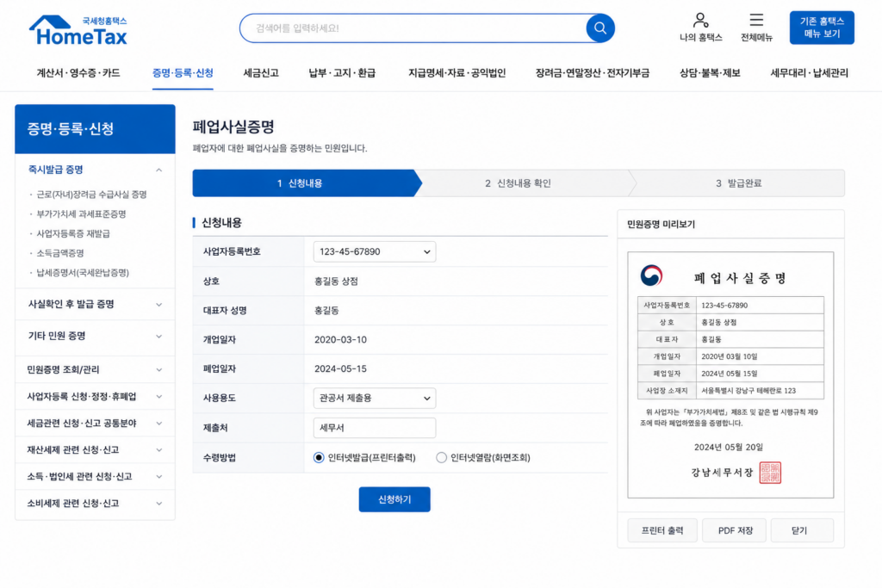Open 세무대리·납세관리 menu

pyautogui.click(x=809, y=73)
